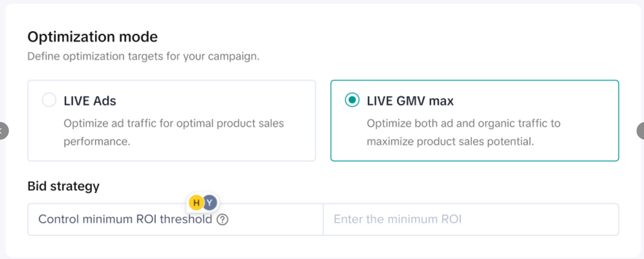Click the word 'campaign' in the subtitle

(x=232, y=56)
